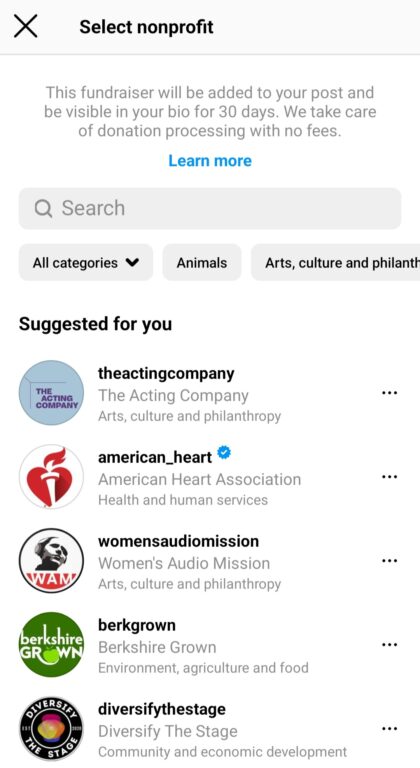420x768 pixels.
Task: Close the Select nonprofit screen
Action: [25, 26]
